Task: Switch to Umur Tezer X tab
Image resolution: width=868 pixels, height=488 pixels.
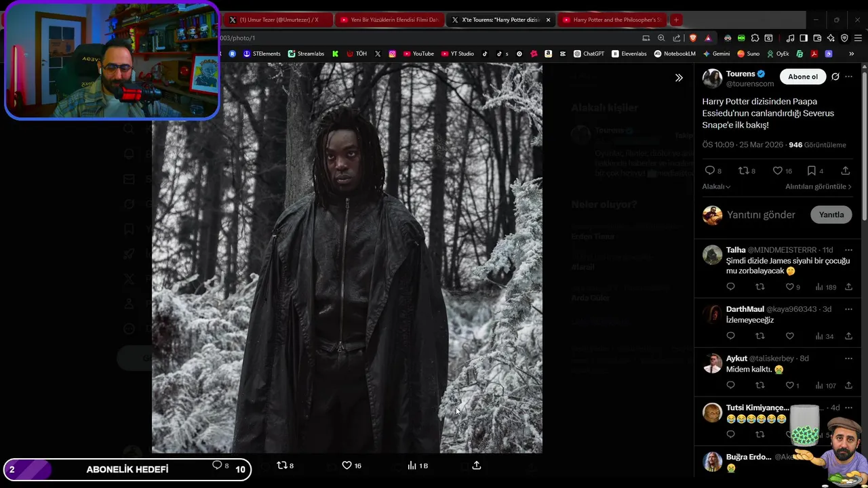Action: tap(277, 20)
